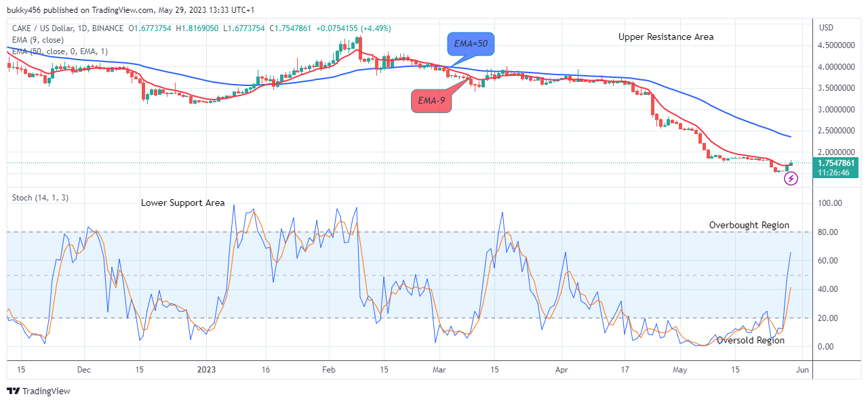
Task: Click the Mar label on the time axis
Action: tap(439, 370)
